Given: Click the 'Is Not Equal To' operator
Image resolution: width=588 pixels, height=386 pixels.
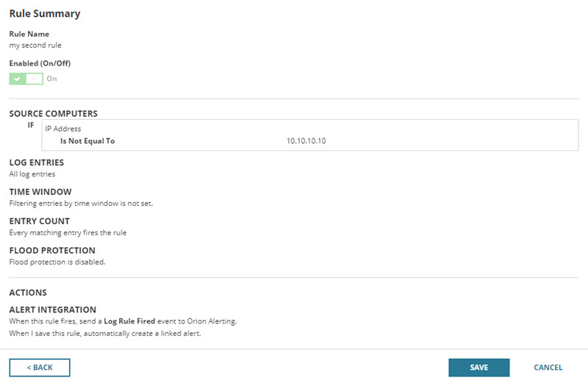Looking at the screenshot, I should tap(87, 140).
